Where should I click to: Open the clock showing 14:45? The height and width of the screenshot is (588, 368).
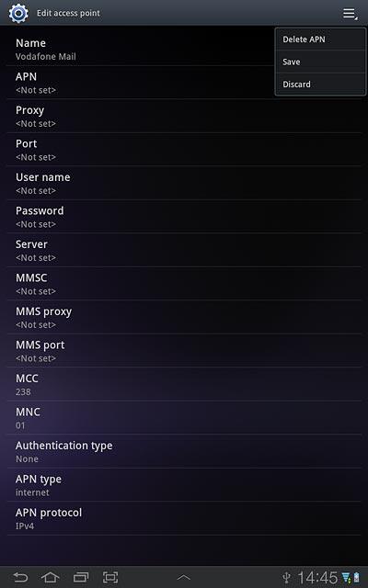click(317, 578)
